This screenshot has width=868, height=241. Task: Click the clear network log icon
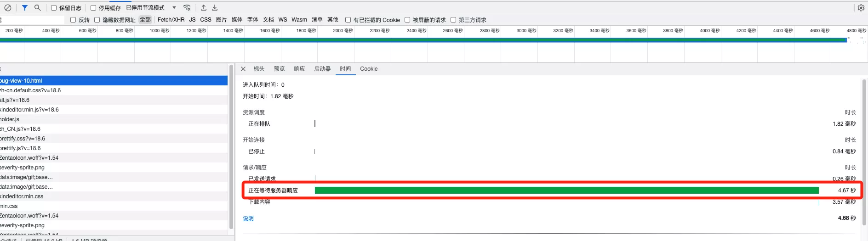point(8,8)
